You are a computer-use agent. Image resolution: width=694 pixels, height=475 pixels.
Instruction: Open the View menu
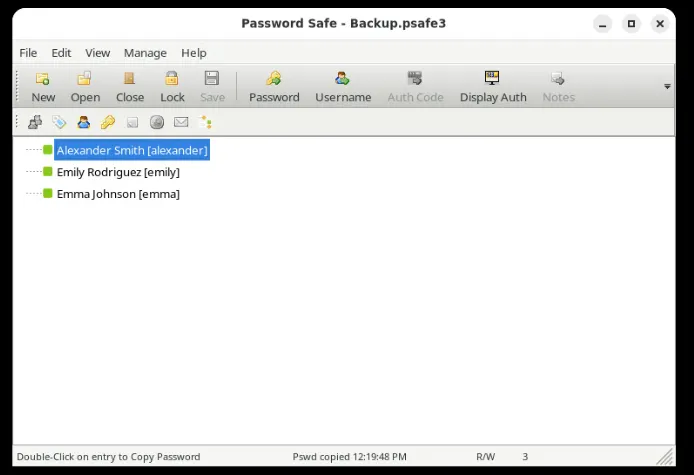97,53
